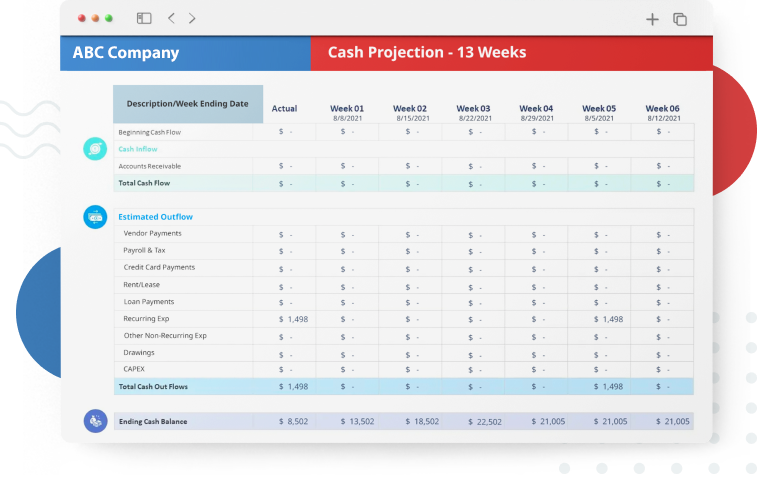
Task: Click the 8/8/2021 date under Week 01
Action: click(x=347, y=118)
